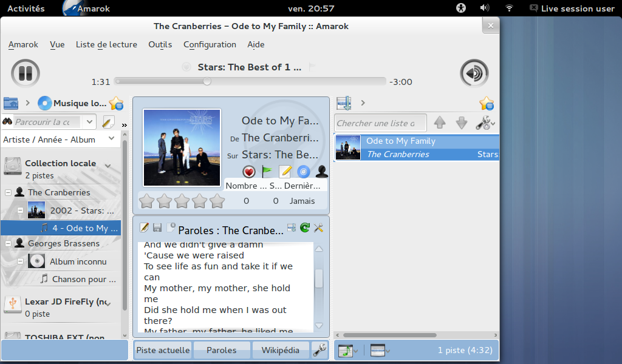This screenshot has width=622, height=364.
Task: Select The Cranberries artist row
Action: coord(59,192)
